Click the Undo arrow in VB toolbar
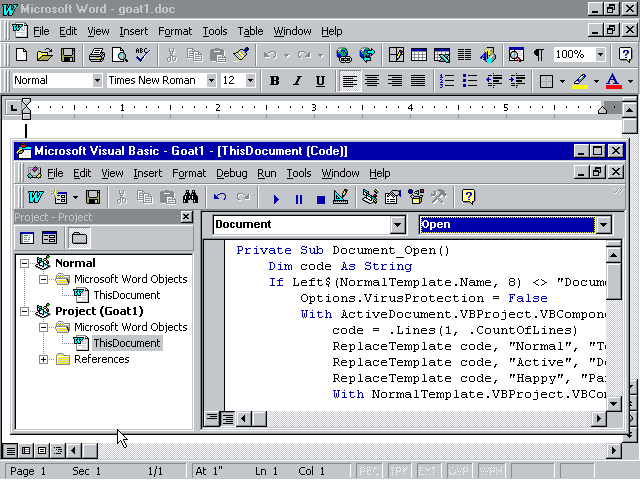The image size is (640, 480). click(x=220, y=197)
